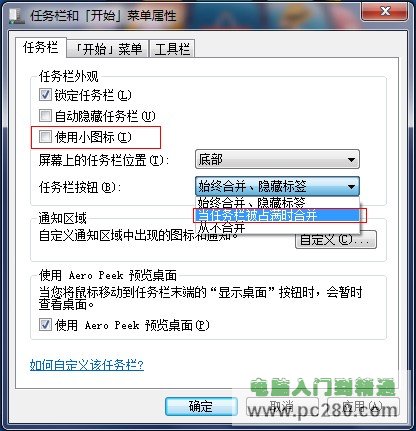
Task: Toggle the 使用 Aero Peek 预览桌面 checkbox
Action: coord(45,324)
